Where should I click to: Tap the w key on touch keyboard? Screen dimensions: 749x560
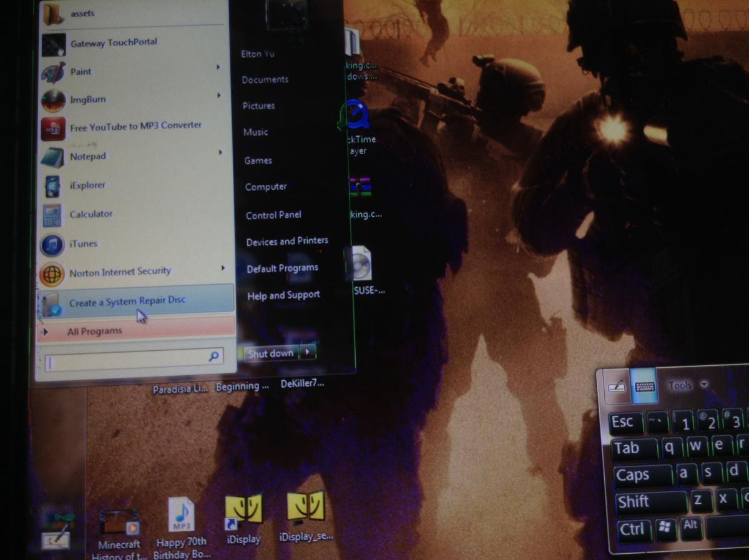click(x=698, y=446)
